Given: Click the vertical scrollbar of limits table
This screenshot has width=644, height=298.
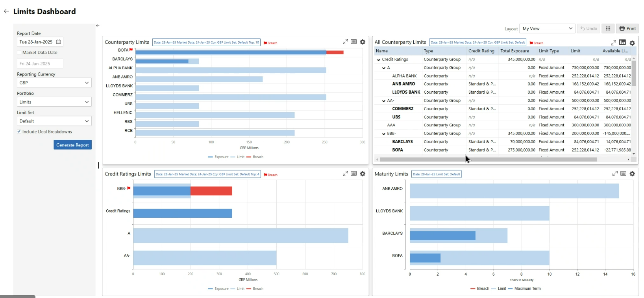Looking at the screenshot, I should click(x=634, y=73).
